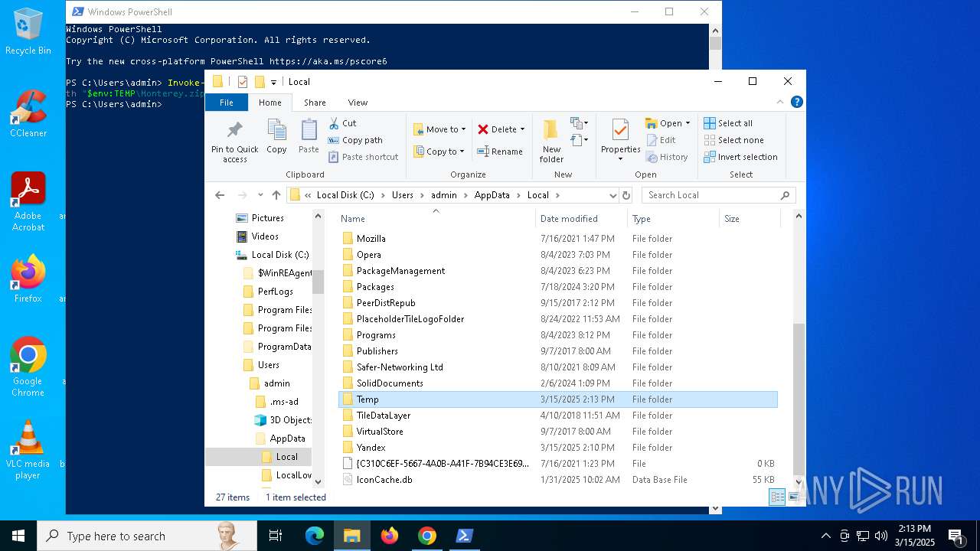Click Pin to Quick access icon
This screenshot has height=551, width=980.
coord(235,130)
